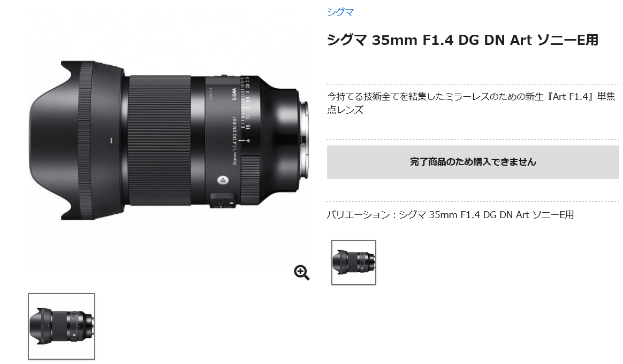Open the シグマ brand link
This screenshot has height=364, width=623.
coord(340,12)
